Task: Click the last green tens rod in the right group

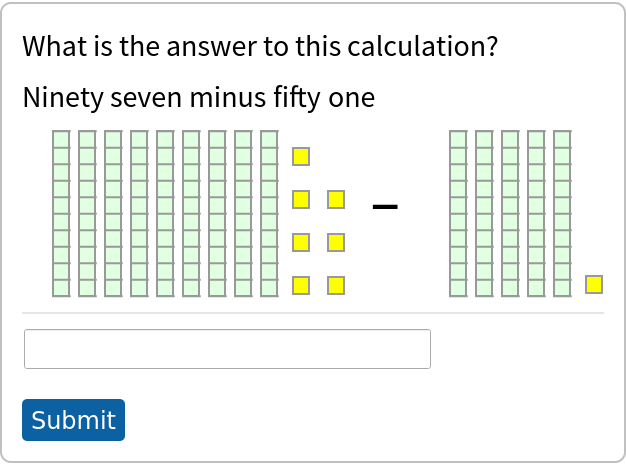Action: (562, 213)
